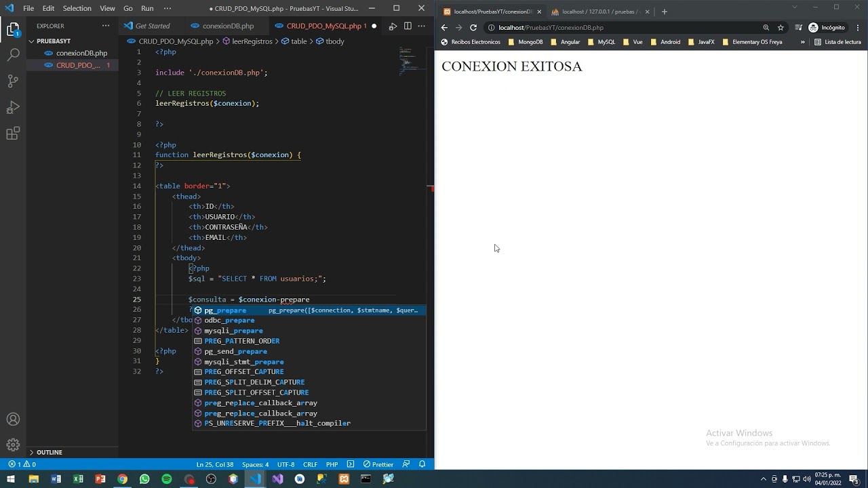Open the Run menu

(147, 8)
